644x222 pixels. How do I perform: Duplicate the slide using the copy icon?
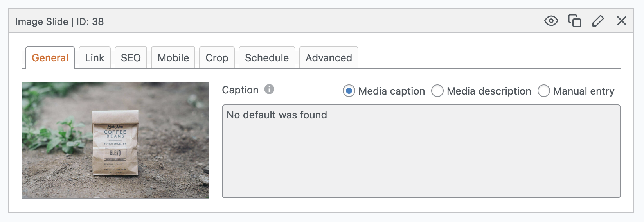(x=574, y=21)
